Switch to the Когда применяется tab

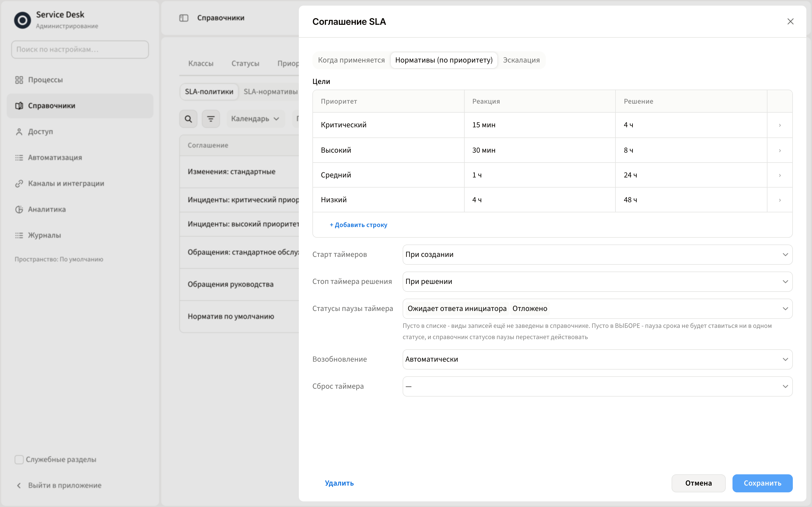pos(351,60)
